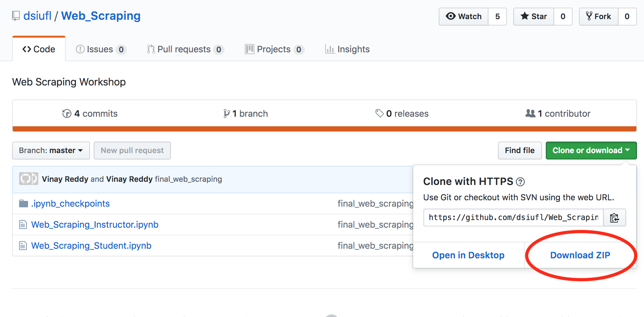The height and width of the screenshot is (317, 644).
Task: Click the file icon for Web_Scraping_Student.ipynb
Action: [x=23, y=246]
